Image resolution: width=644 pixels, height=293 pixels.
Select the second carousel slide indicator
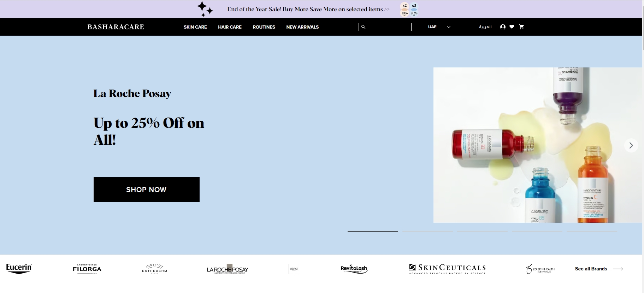[427, 231]
